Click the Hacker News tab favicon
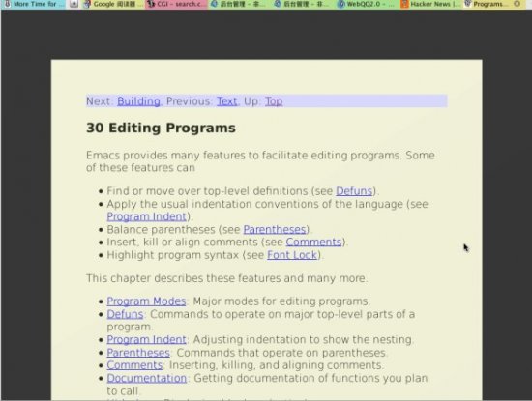The height and width of the screenshot is (401, 532). click(x=404, y=4)
